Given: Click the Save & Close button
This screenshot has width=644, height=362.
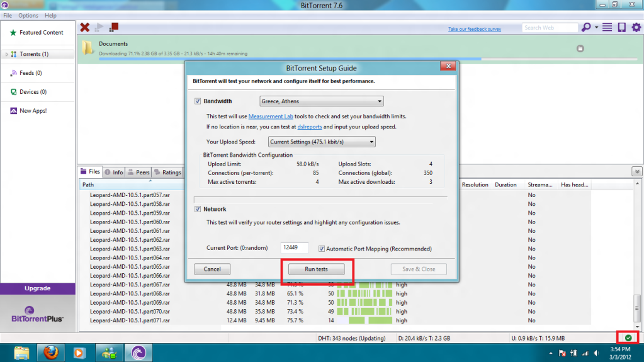Looking at the screenshot, I should point(419,269).
